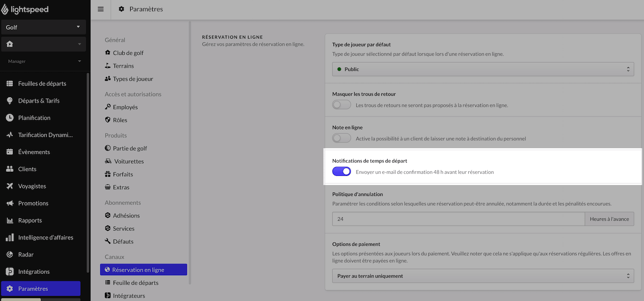644x301 pixels.
Task: Disable the Notifications de temps de départ toggle
Action: point(342,172)
